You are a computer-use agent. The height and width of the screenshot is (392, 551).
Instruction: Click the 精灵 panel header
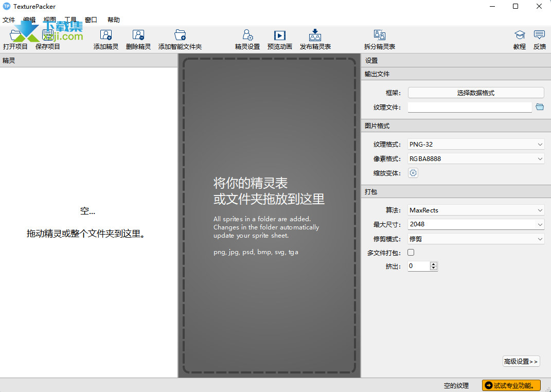coord(88,60)
